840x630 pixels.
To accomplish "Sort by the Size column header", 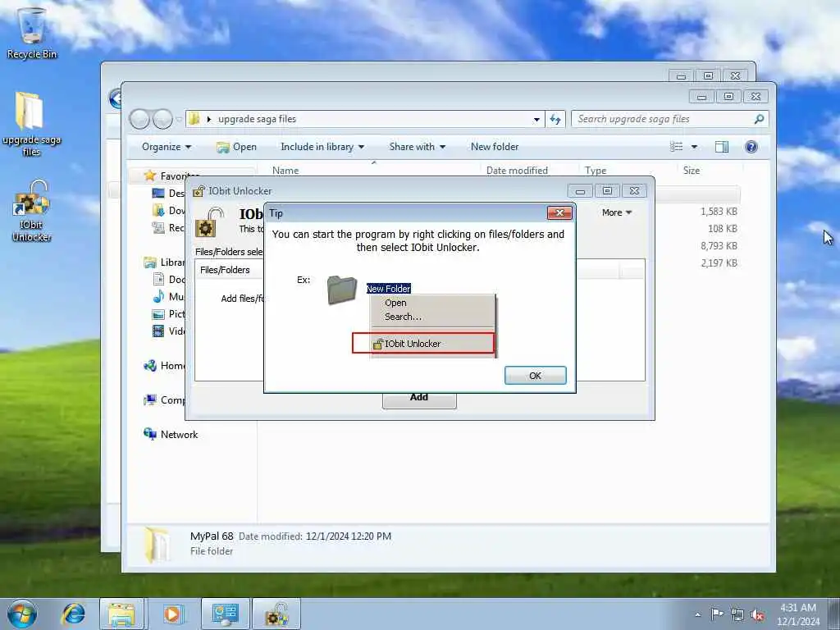I will coord(691,171).
